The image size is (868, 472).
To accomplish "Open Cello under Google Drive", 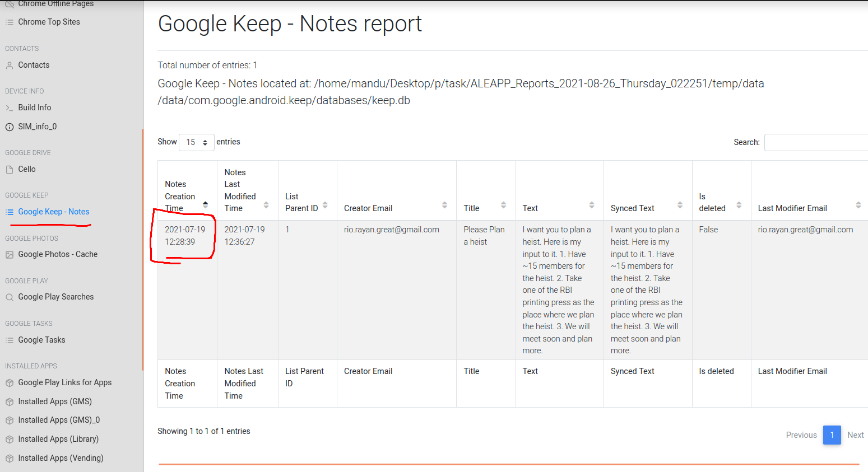I will pos(27,169).
